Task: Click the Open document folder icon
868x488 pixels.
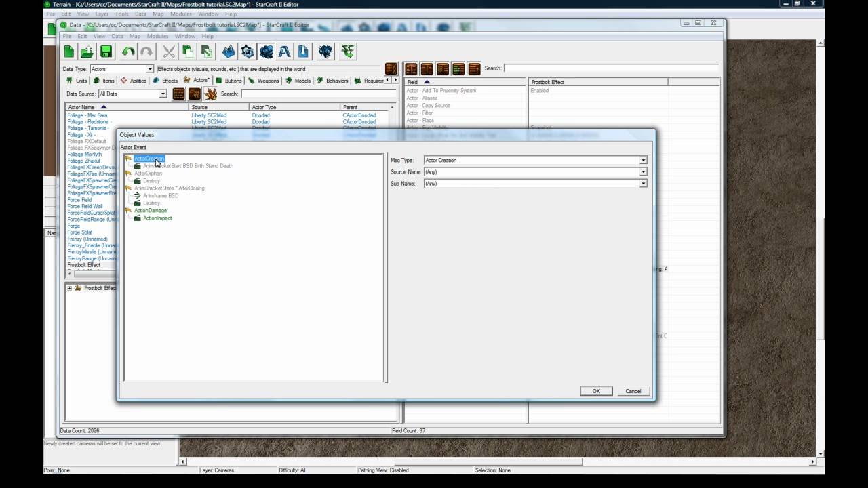Action: [x=87, y=52]
